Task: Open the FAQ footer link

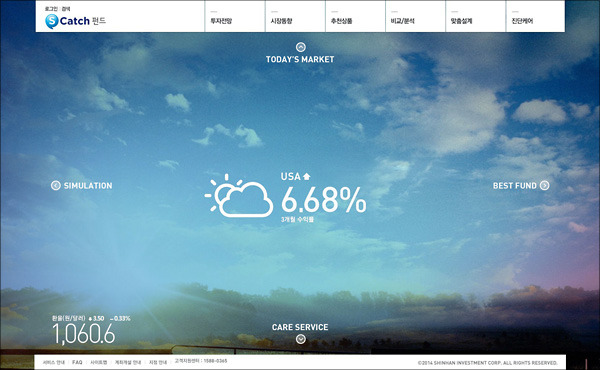Action: tap(77, 362)
